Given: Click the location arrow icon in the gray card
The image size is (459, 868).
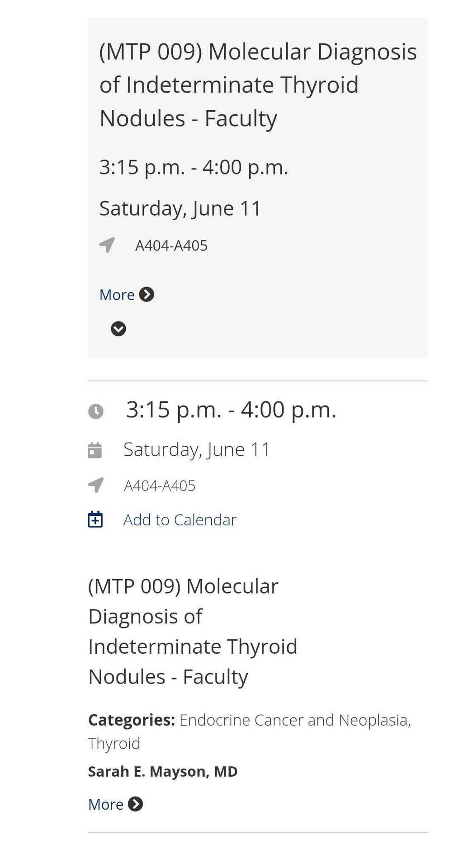Looking at the screenshot, I should [107, 245].
